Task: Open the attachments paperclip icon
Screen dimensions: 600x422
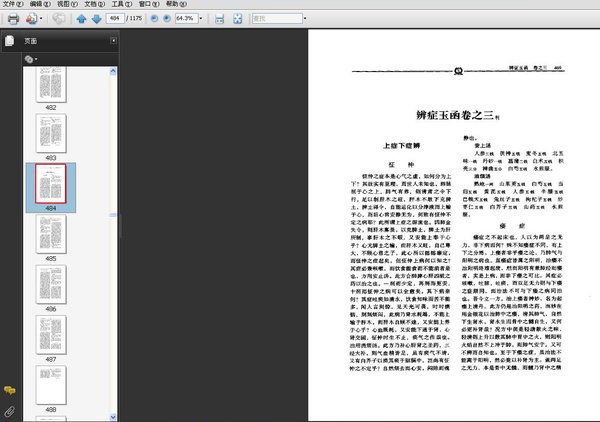Action: point(10,412)
